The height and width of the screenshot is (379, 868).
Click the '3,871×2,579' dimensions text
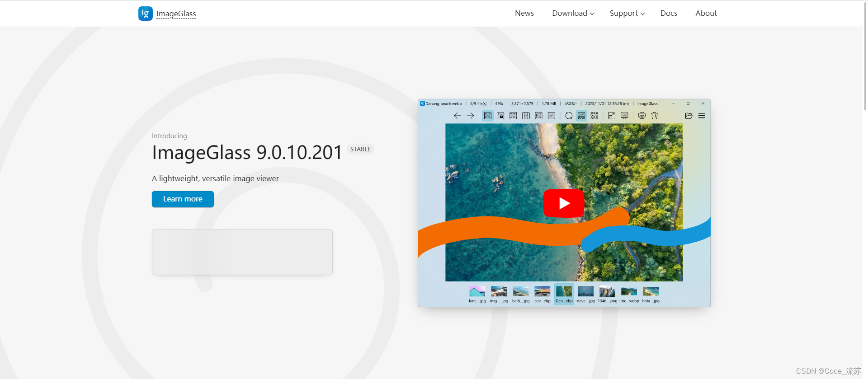(x=522, y=103)
